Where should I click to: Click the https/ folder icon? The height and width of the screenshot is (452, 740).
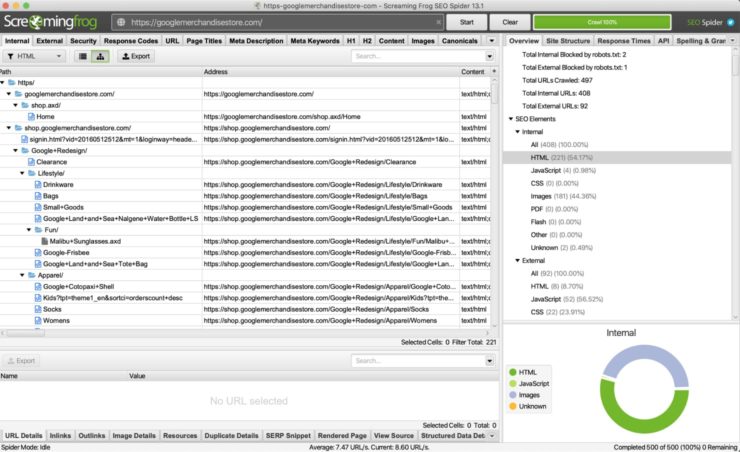(12, 83)
